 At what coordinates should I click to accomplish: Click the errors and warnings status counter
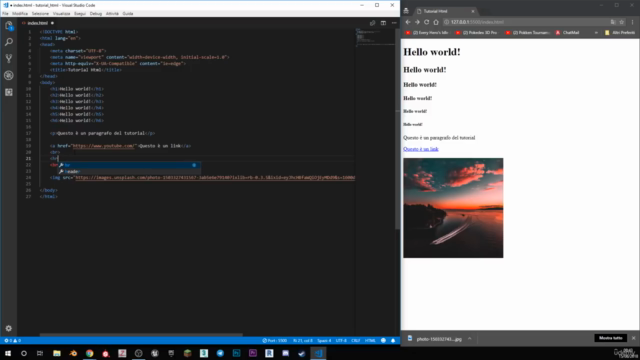pyautogui.click(x=12, y=340)
